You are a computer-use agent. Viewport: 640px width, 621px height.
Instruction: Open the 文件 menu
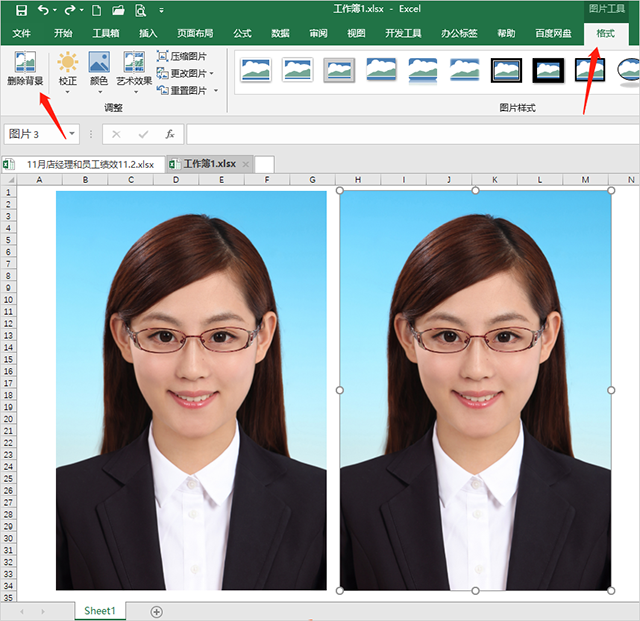coord(22,33)
